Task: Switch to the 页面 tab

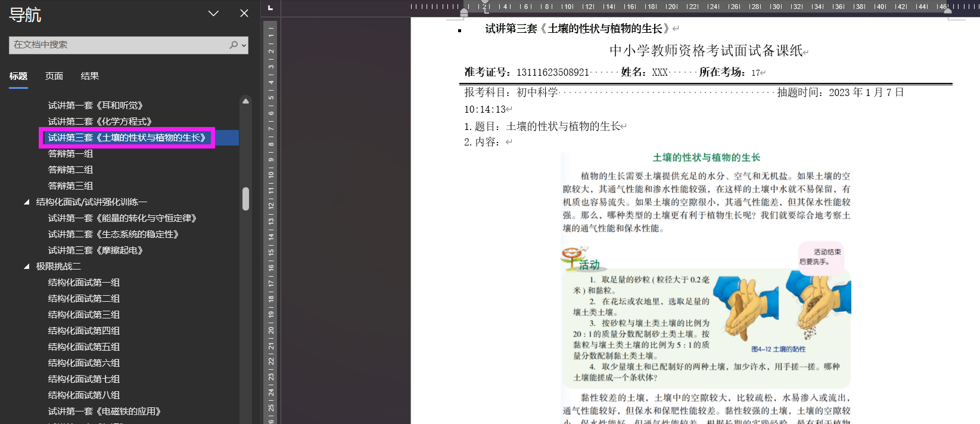Action: [x=54, y=76]
